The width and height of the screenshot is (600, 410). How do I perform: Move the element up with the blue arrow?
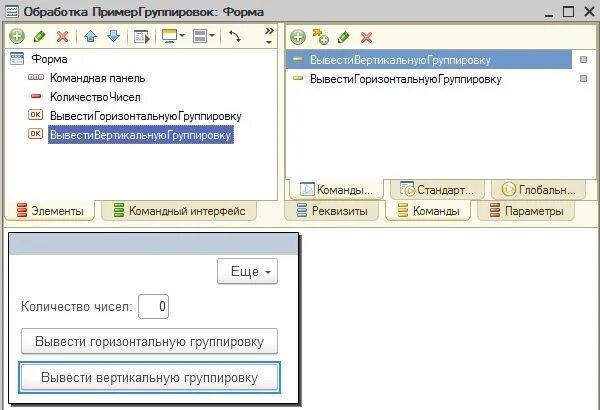(x=90, y=37)
